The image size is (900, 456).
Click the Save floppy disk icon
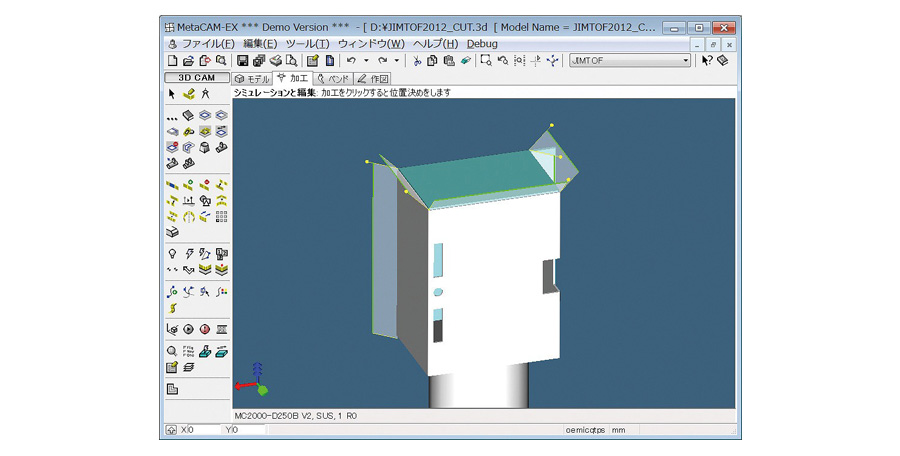[242, 60]
